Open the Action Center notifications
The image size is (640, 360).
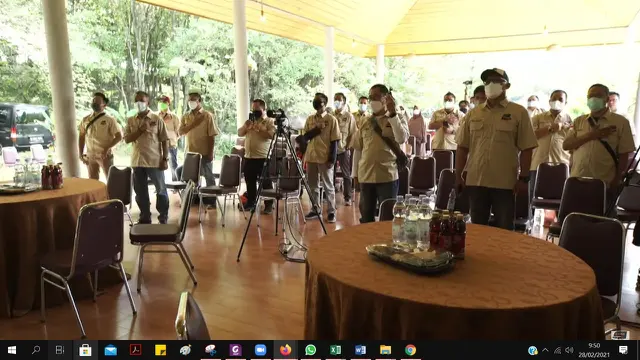click(623, 350)
